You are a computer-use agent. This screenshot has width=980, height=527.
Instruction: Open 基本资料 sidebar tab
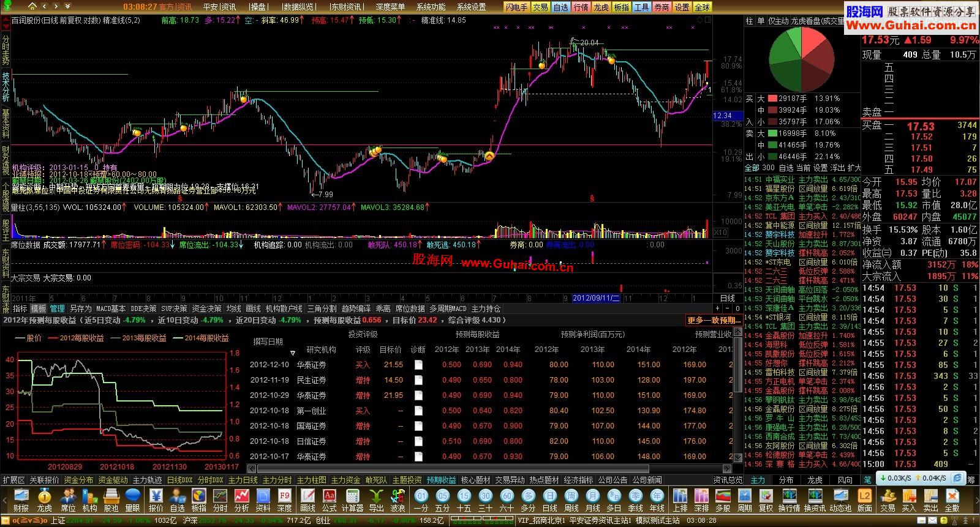click(x=6, y=123)
